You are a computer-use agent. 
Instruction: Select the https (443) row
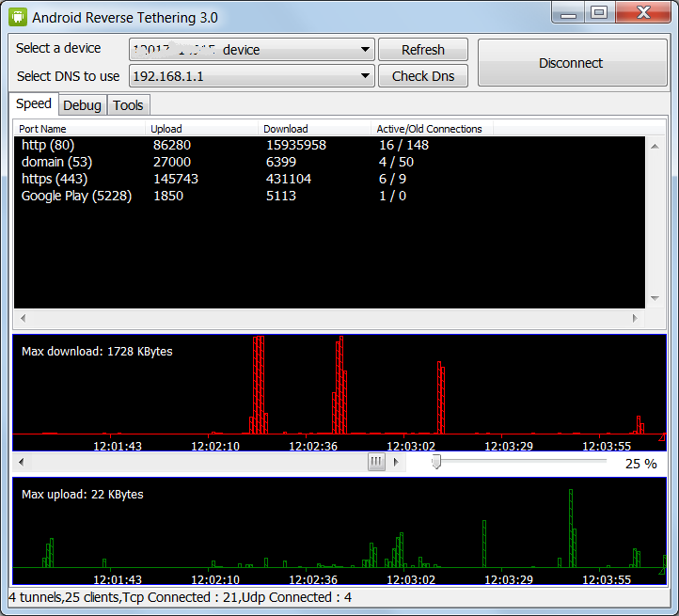click(x=329, y=179)
